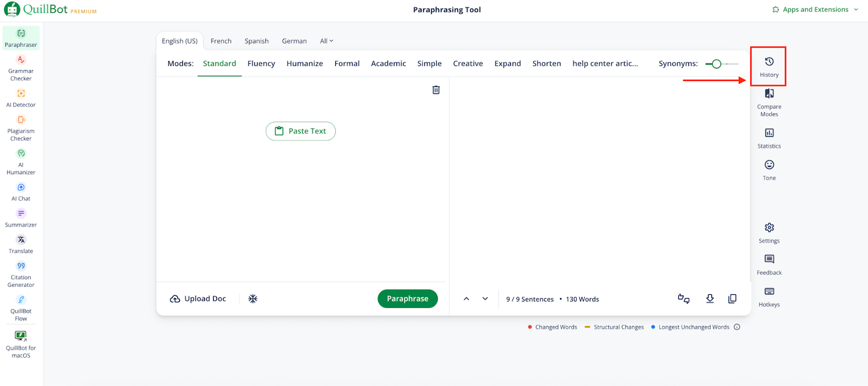
Task: Switch to the Academic mode tab
Action: (x=388, y=63)
